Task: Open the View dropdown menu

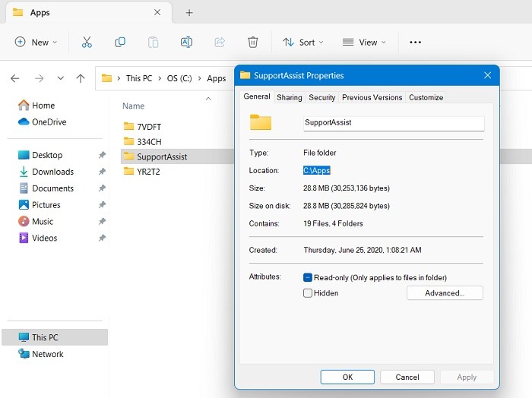Action: coord(364,43)
